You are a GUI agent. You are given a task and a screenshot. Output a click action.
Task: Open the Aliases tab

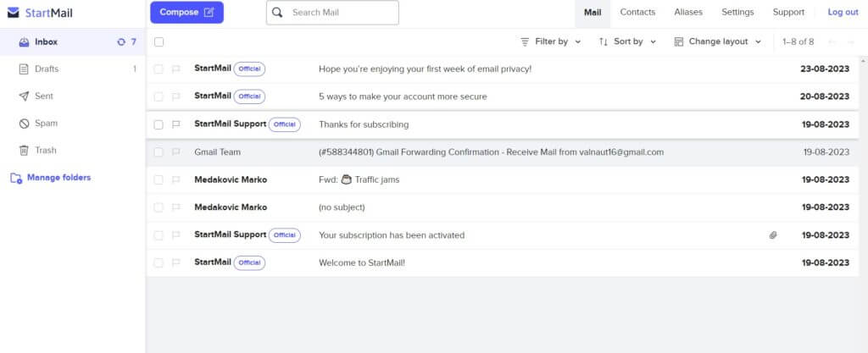click(688, 12)
